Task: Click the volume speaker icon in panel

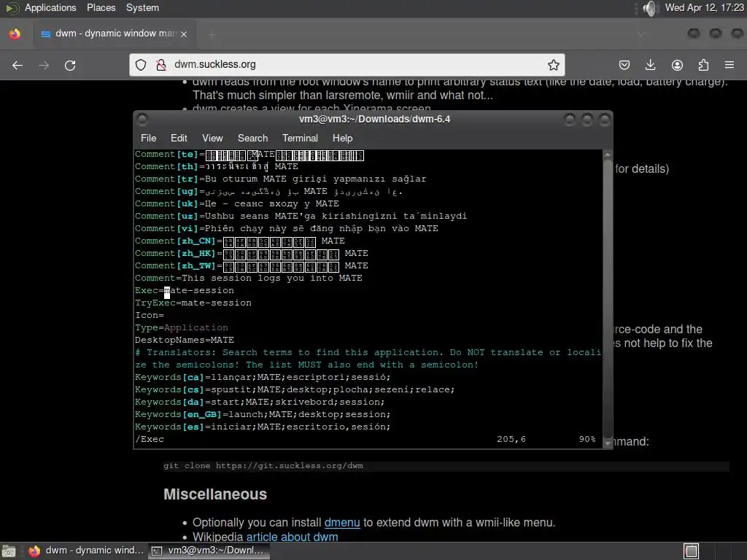Action: 649,8
